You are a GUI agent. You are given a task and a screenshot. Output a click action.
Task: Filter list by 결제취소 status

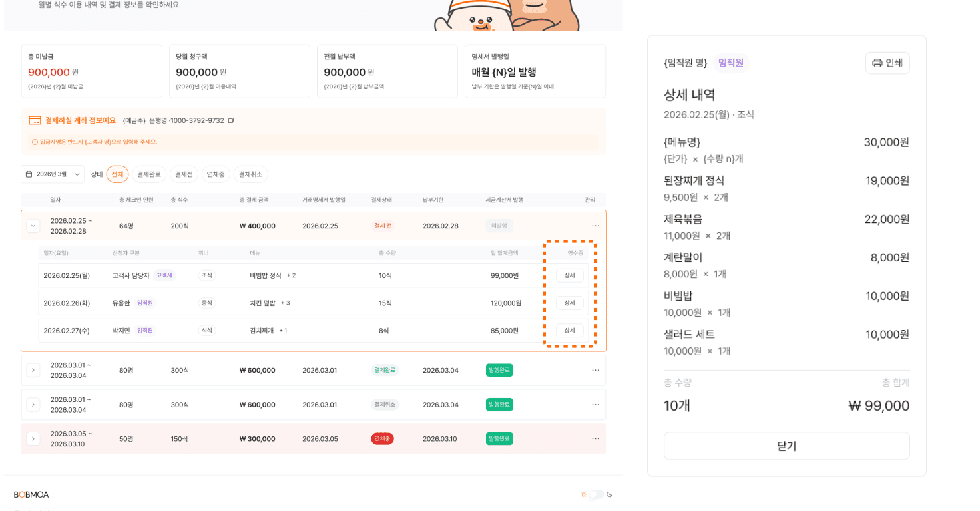point(250,174)
